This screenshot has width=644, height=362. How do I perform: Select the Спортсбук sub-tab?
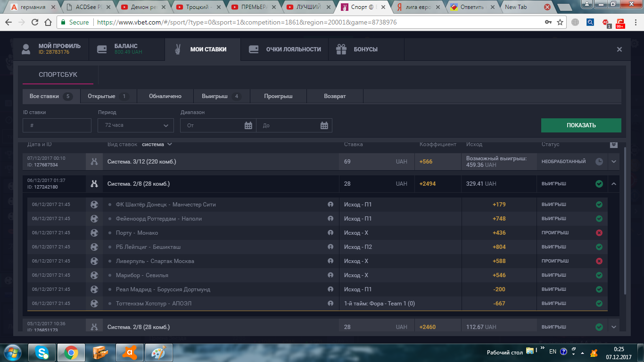click(58, 74)
